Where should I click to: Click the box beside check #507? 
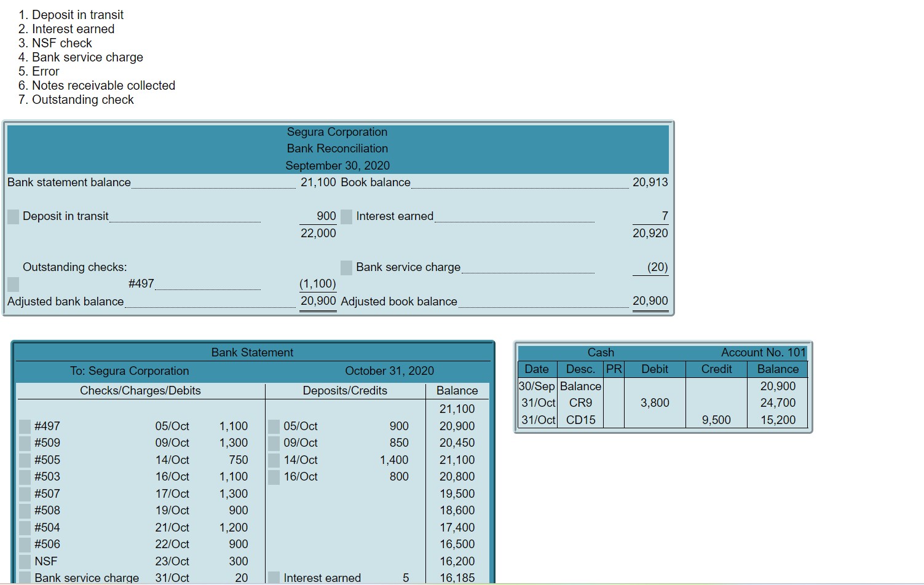25,494
